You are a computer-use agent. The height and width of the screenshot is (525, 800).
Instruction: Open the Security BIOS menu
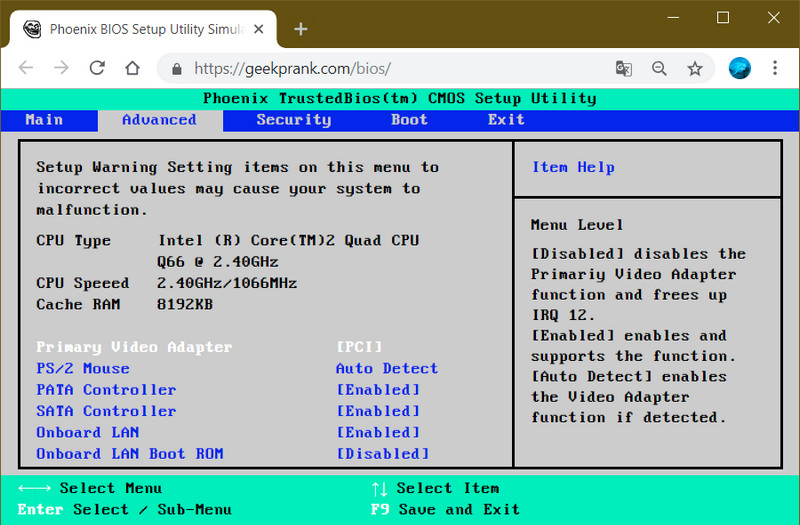click(x=294, y=120)
